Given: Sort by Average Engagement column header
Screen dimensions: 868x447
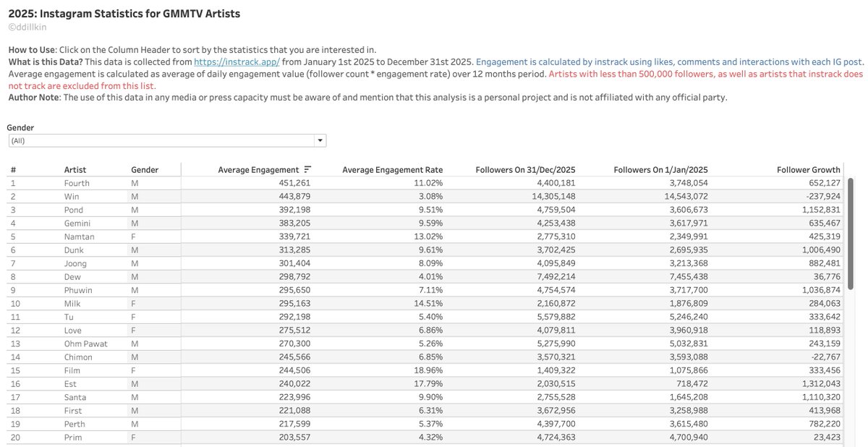Looking at the screenshot, I should 258,170.
